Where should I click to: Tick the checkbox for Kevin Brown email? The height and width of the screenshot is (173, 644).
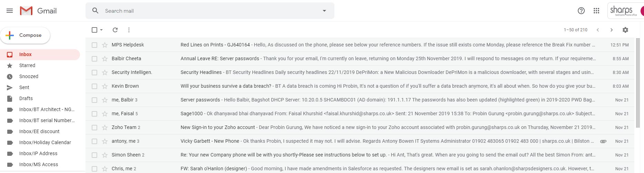tap(94, 86)
